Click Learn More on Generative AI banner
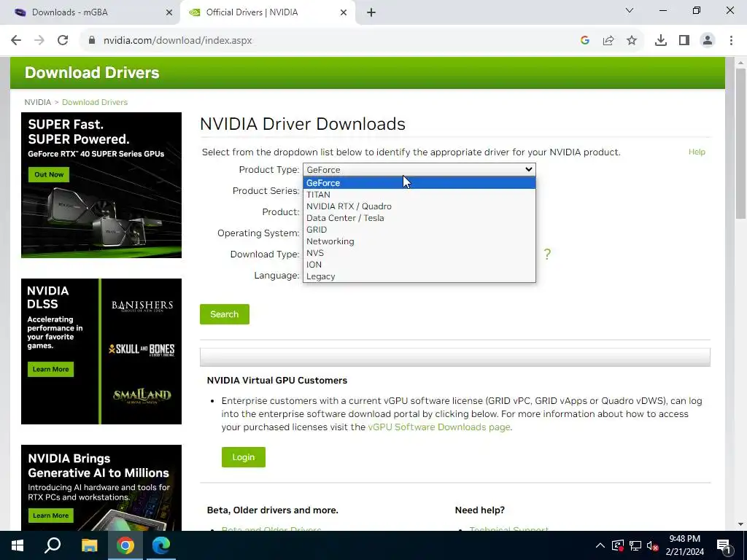Viewport: 747px width, 560px height. tap(50, 516)
